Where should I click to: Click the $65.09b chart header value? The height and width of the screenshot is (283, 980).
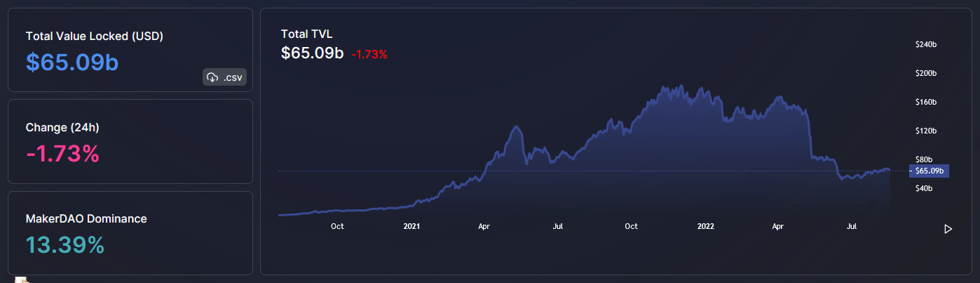click(312, 53)
